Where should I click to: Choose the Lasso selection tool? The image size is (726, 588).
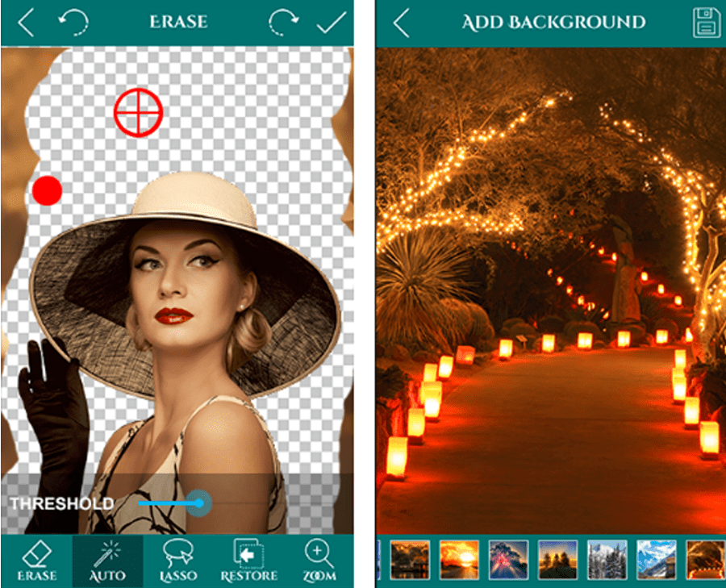(x=178, y=561)
